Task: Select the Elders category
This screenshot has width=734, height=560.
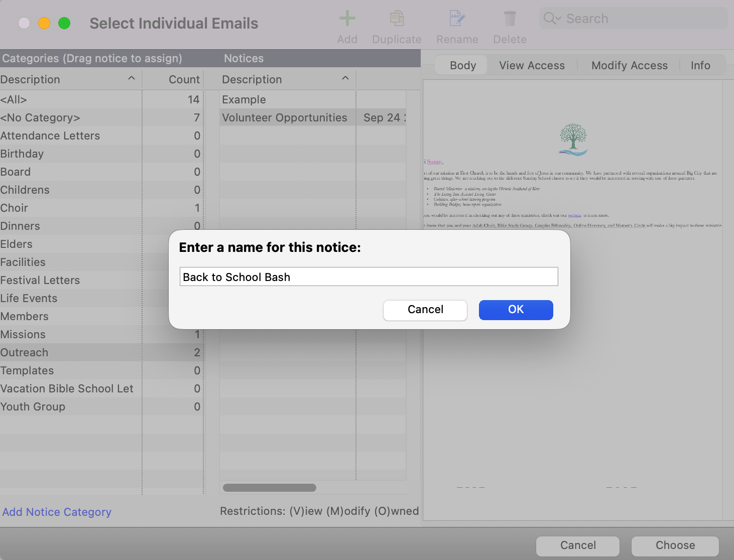Action: click(84, 244)
